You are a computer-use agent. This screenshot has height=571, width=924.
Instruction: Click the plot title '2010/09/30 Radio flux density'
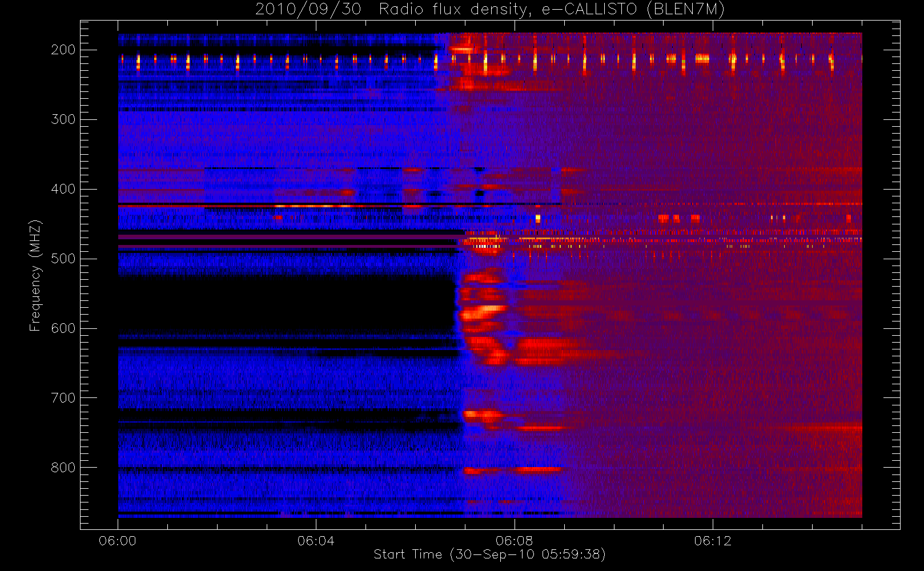coord(490,10)
